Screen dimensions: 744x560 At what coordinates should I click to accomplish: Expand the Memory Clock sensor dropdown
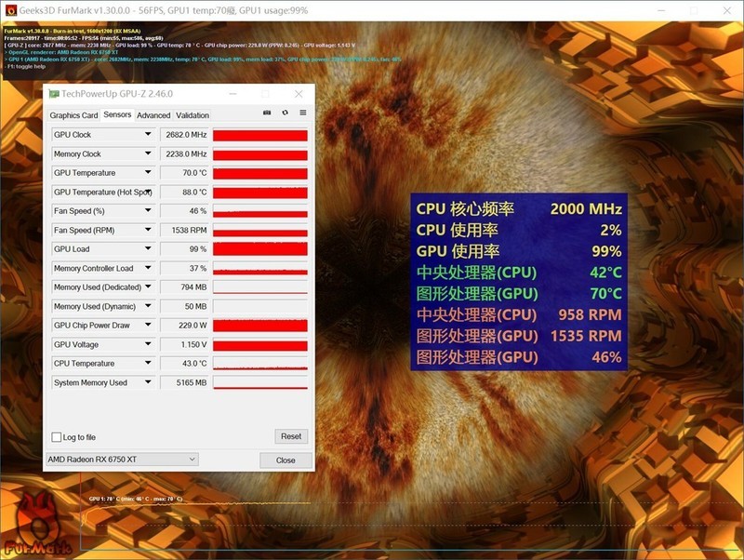(148, 153)
